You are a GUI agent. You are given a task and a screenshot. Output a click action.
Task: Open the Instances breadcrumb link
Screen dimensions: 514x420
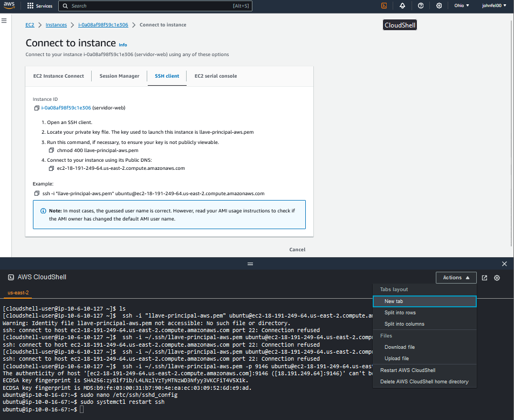point(56,25)
